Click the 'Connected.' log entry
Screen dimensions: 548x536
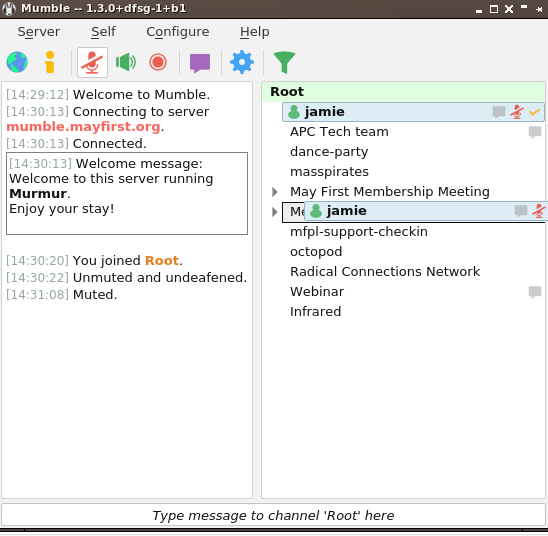(76, 144)
